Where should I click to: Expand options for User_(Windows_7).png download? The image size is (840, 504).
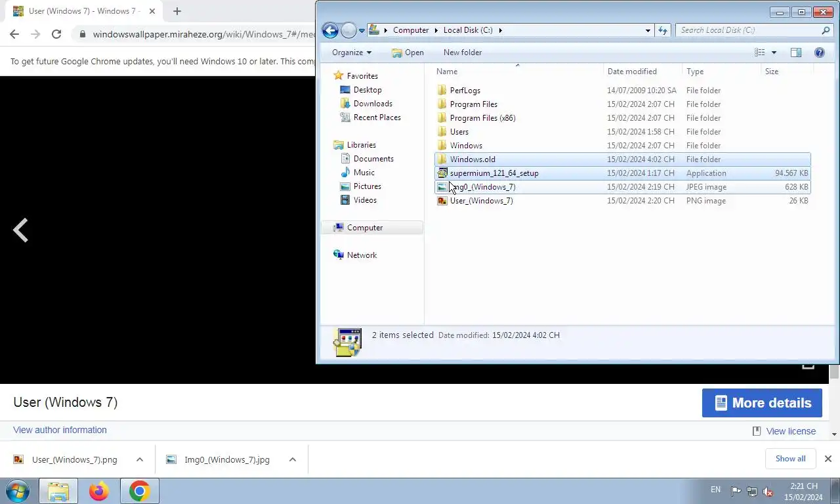(x=140, y=459)
